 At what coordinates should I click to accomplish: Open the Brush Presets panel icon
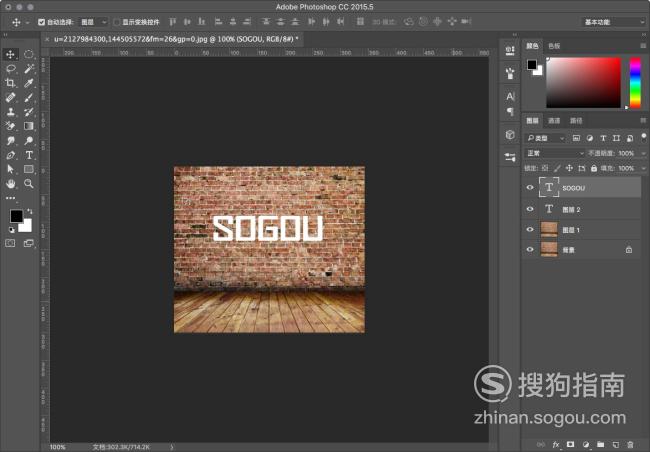pos(510,74)
